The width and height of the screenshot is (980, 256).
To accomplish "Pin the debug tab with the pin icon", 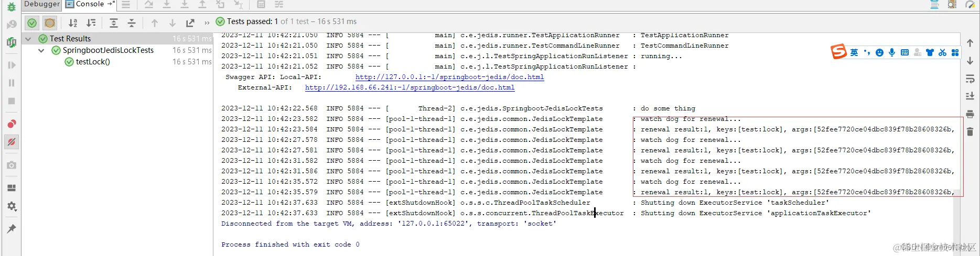I will point(11,229).
